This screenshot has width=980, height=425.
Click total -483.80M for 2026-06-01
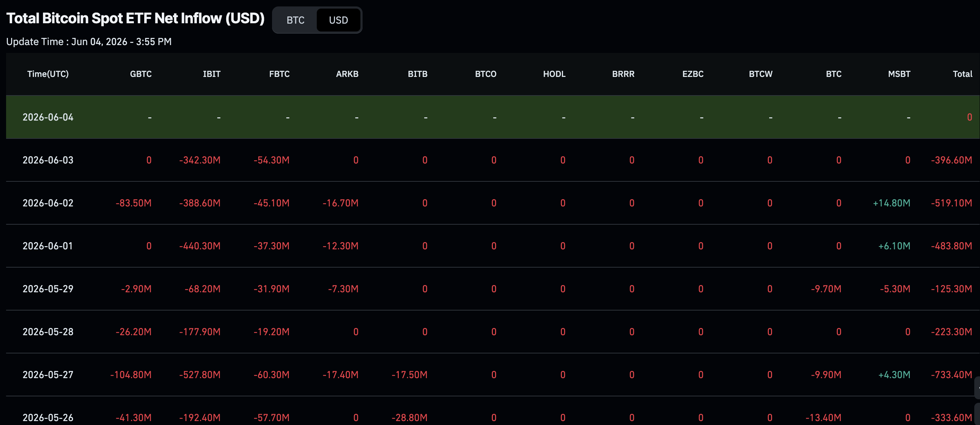951,246
